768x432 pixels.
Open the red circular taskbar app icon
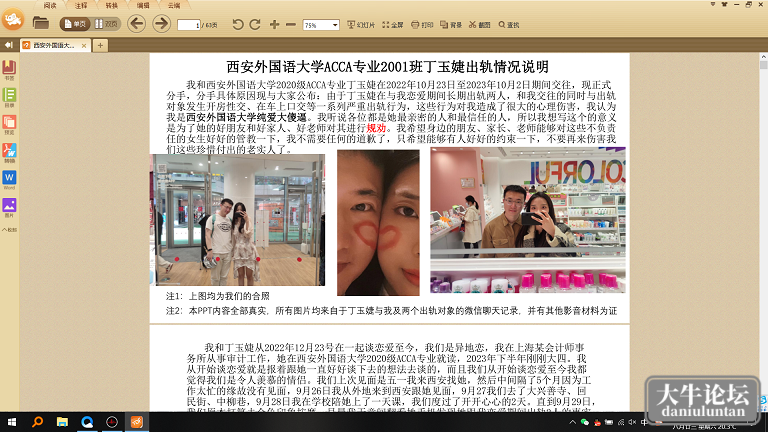(112, 422)
